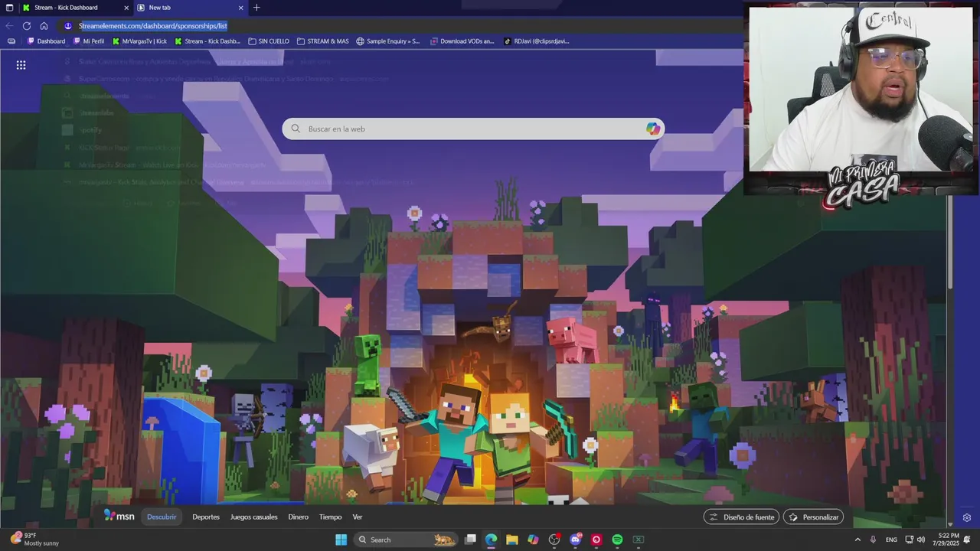Image resolution: width=980 pixels, height=551 pixels.
Task: Select the Descubrir feed tab
Action: [x=162, y=517]
